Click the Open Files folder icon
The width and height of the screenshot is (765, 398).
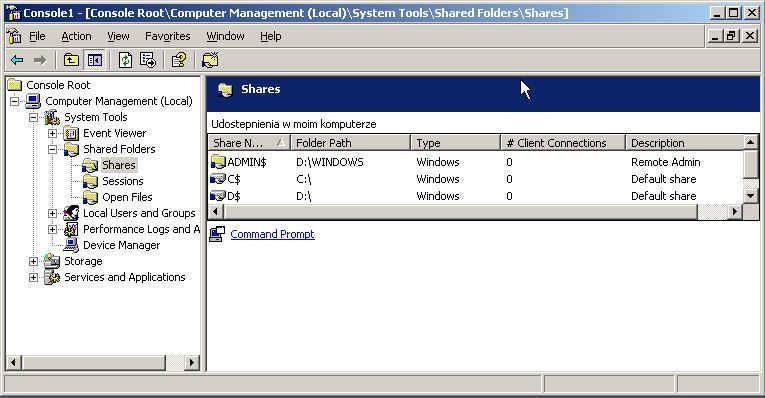[90, 197]
